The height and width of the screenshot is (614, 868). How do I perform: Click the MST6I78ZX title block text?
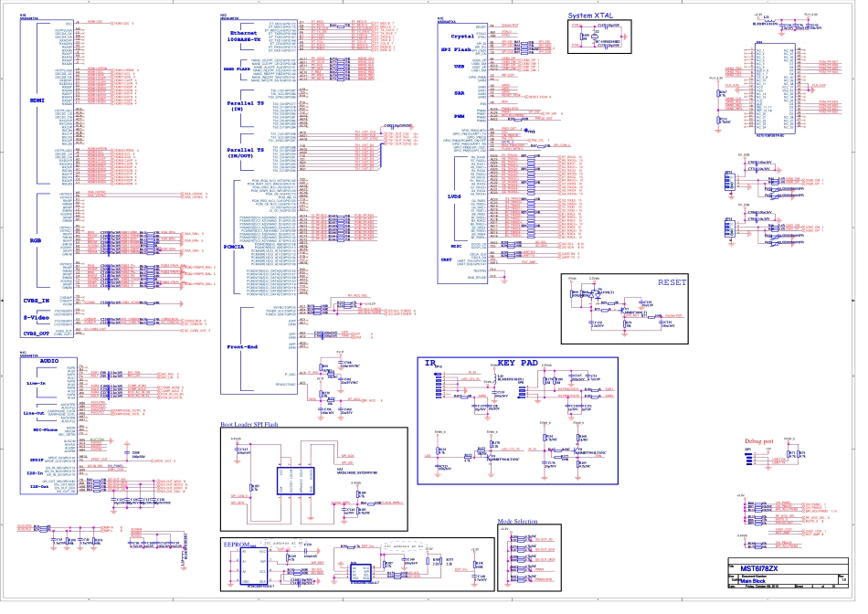[x=757, y=567]
